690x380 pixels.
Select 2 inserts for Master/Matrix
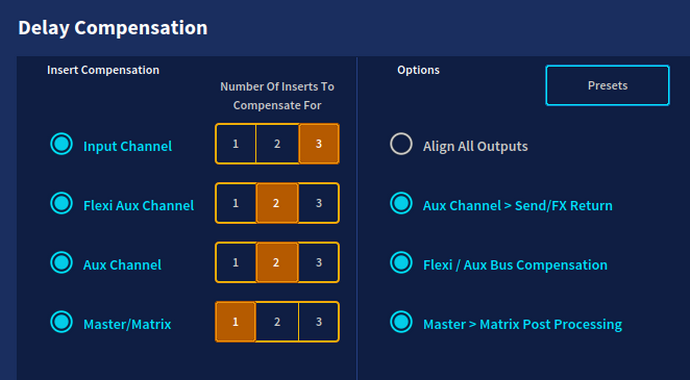[x=277, y=322]
